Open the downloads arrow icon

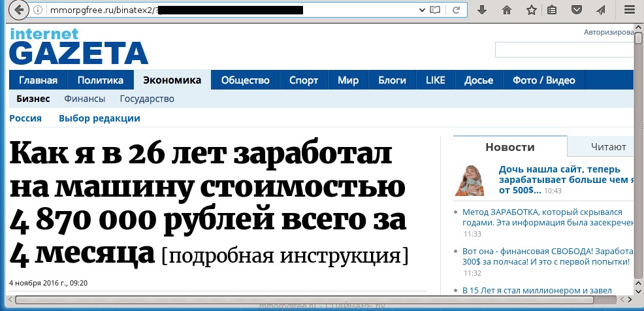click(x=482, y=10)
